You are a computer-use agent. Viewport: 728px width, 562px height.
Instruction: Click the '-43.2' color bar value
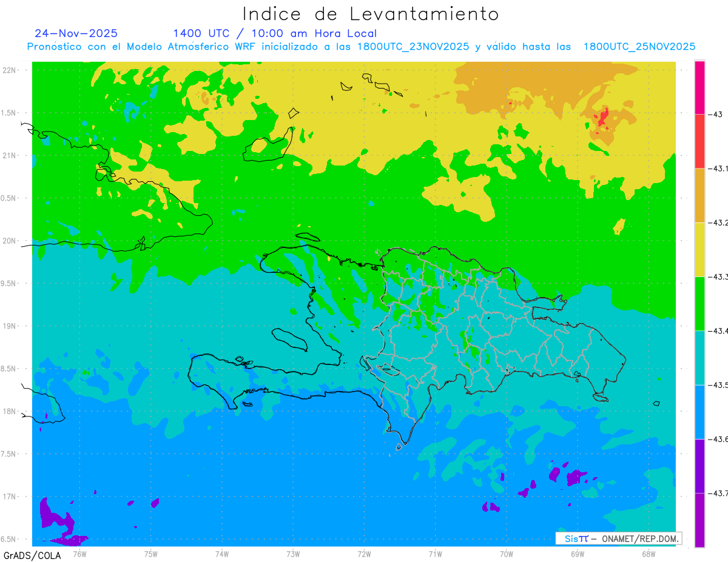point(718,222)
